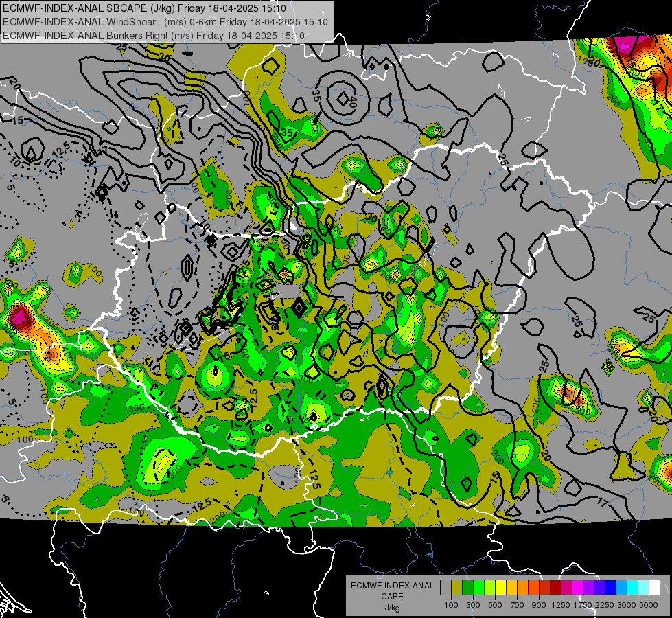Click the SBCAPE title line at top
672x618 pixels.
[x=145, y=8]
